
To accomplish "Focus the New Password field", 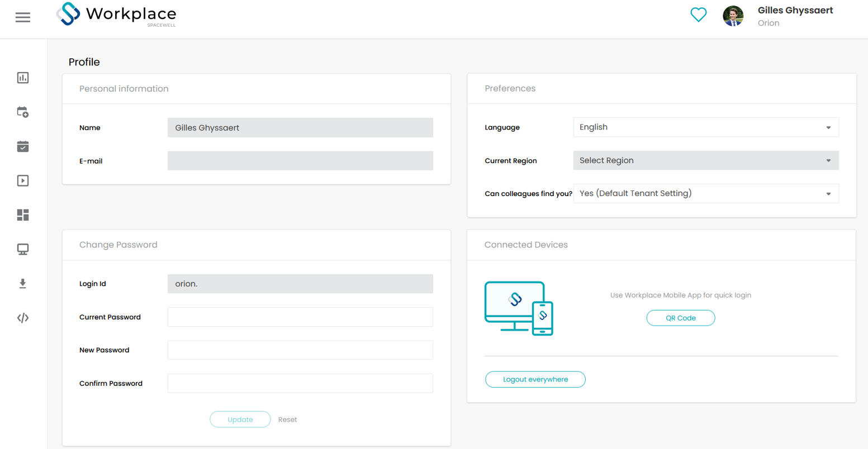I will (x=300, y=350).
